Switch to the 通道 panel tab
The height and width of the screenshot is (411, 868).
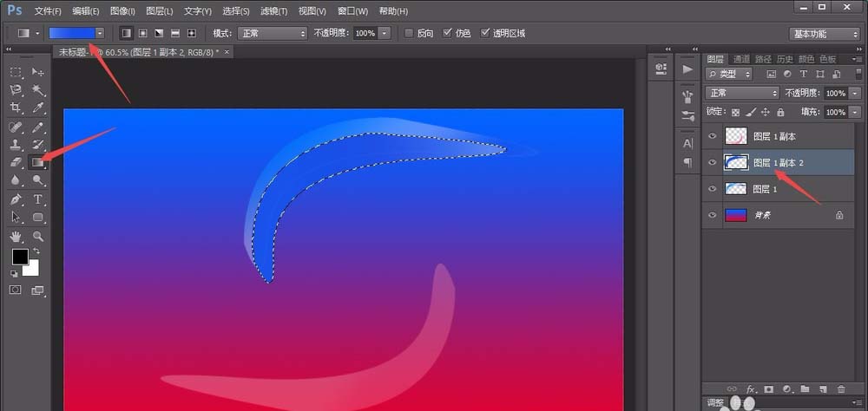740,59
